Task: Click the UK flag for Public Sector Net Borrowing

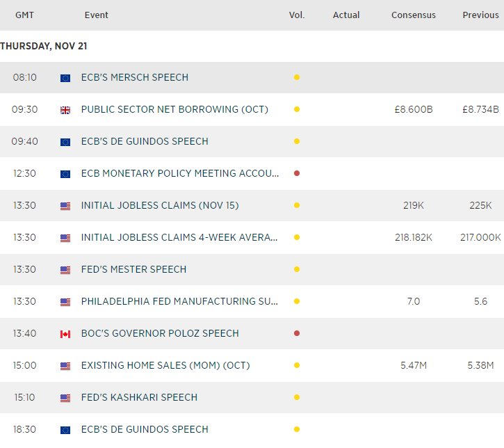Action: tap(65, 110)
